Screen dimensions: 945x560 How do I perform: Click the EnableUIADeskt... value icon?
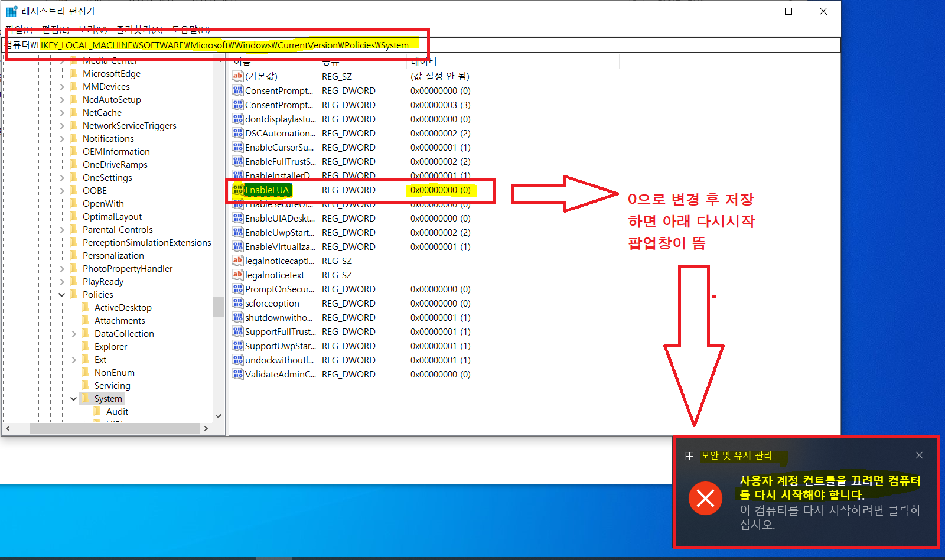238,218
